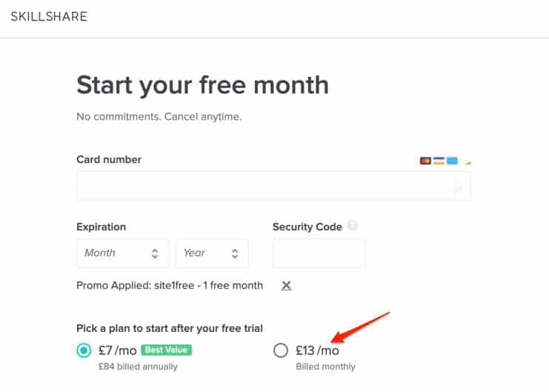The width and height of the screenshot is (549, 392).
Task: Click the faint icon inside the Card number field
Action: coord(458,187)
